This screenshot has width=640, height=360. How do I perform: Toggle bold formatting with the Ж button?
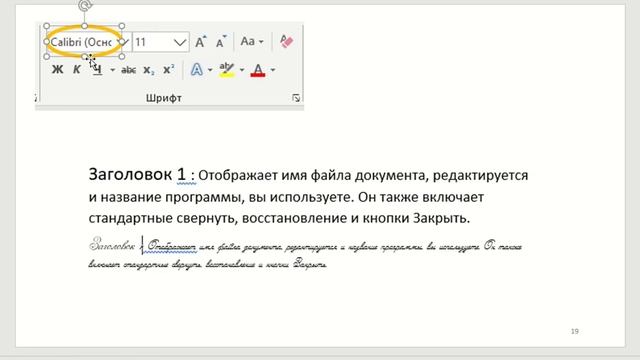click(x=58, y=70)
